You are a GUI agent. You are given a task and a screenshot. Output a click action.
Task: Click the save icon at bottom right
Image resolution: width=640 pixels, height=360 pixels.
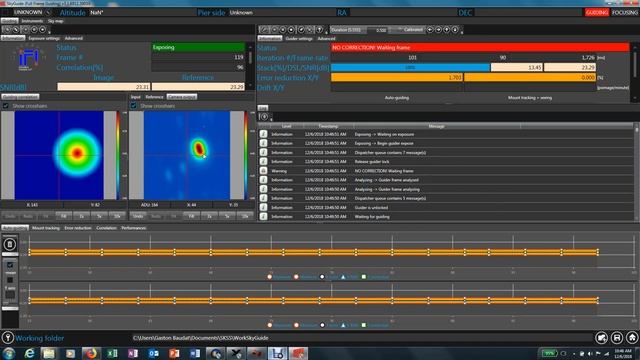[617, 338]
